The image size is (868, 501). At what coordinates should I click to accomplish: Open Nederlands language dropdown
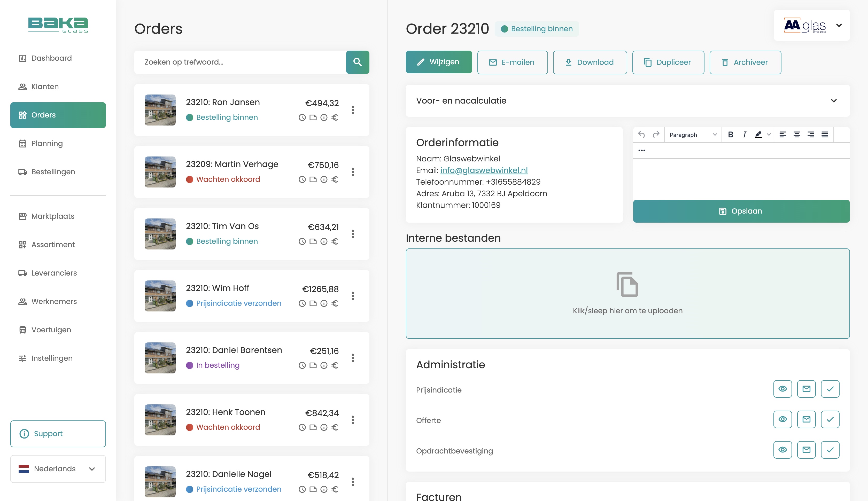click(x=58, y=469)
